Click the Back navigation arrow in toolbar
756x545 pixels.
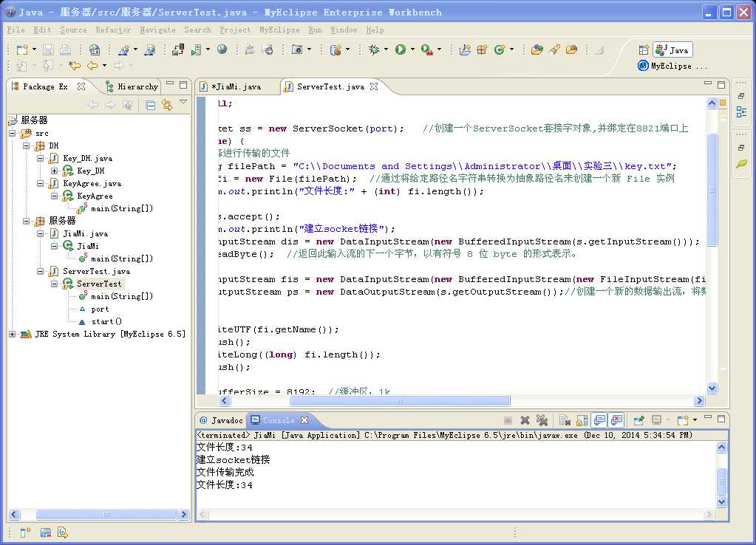(x=92, y=65)
